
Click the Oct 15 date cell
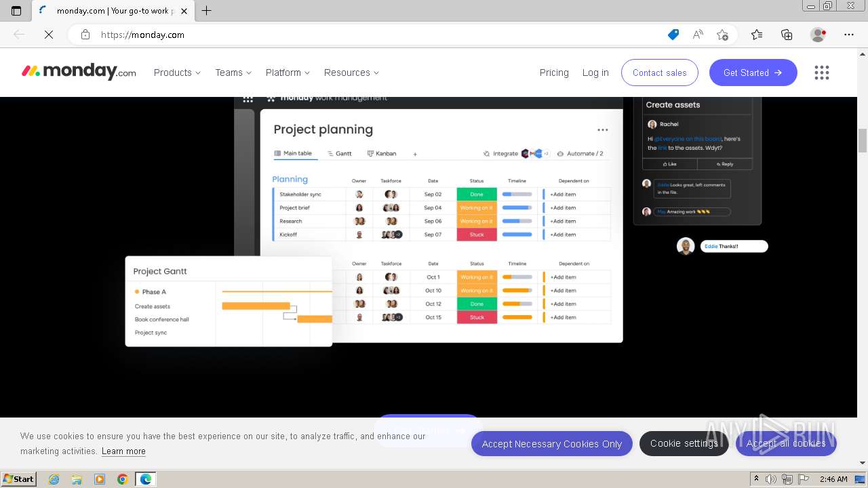433,317
